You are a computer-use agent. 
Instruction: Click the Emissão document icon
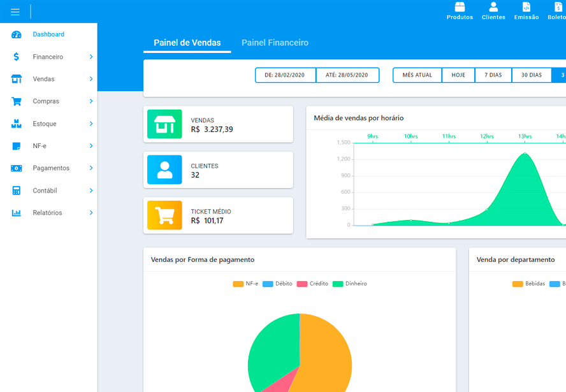click(526, 8)
